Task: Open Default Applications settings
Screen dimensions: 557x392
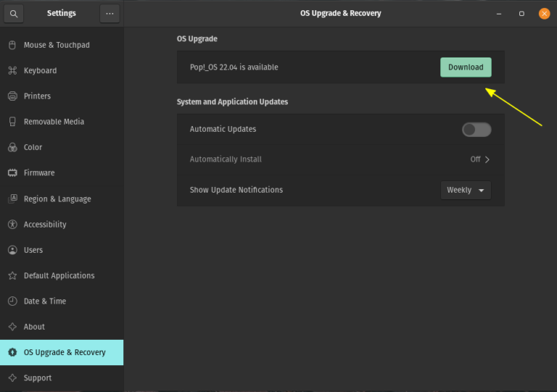Action: [x=59, y=275]
